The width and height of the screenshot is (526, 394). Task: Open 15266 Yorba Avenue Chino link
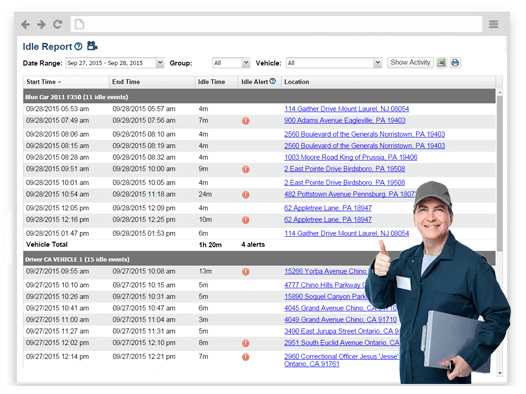325,271
